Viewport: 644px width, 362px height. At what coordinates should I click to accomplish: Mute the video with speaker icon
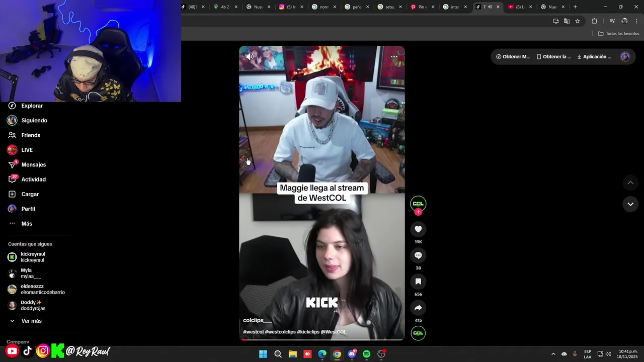tap(250, 57)
